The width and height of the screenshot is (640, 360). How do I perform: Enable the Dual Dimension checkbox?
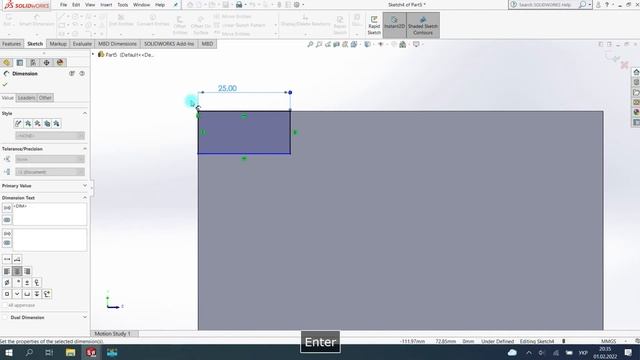pyautogui.click(x=5, y=317)
